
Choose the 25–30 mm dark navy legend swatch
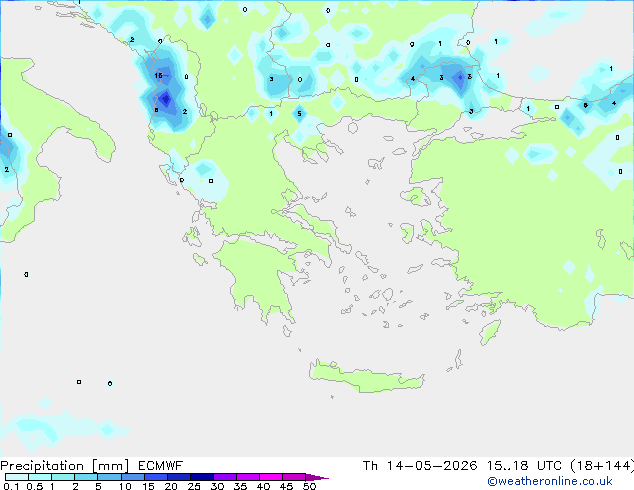point(202,477)
